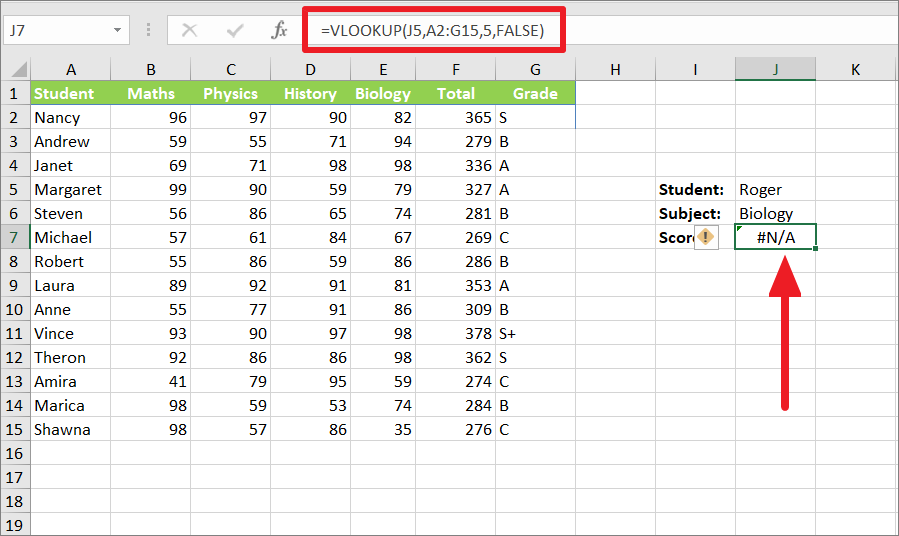Select column G header

coord(536,69)
